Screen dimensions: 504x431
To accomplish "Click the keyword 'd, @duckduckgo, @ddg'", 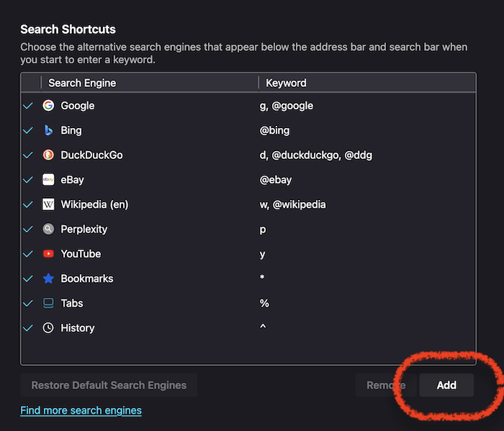I will click(x=315, y=155).
